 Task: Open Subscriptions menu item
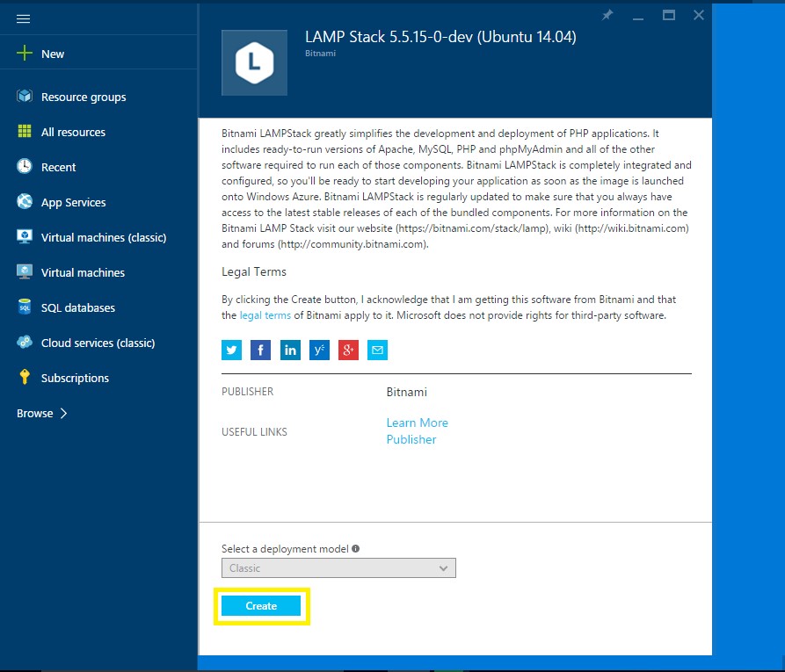click(x=75, y=378)
